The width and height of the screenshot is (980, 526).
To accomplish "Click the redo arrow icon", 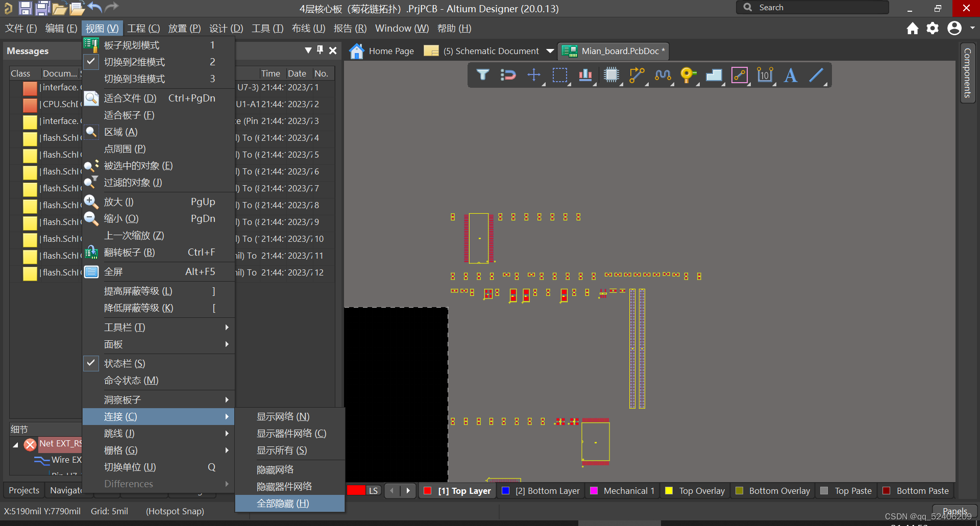I will click(112, 7).
